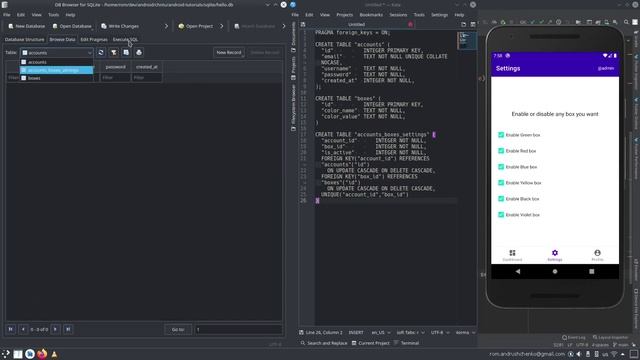
Task: Click the Kate document minimap thumbnail
Action: [x=467, y=40]
